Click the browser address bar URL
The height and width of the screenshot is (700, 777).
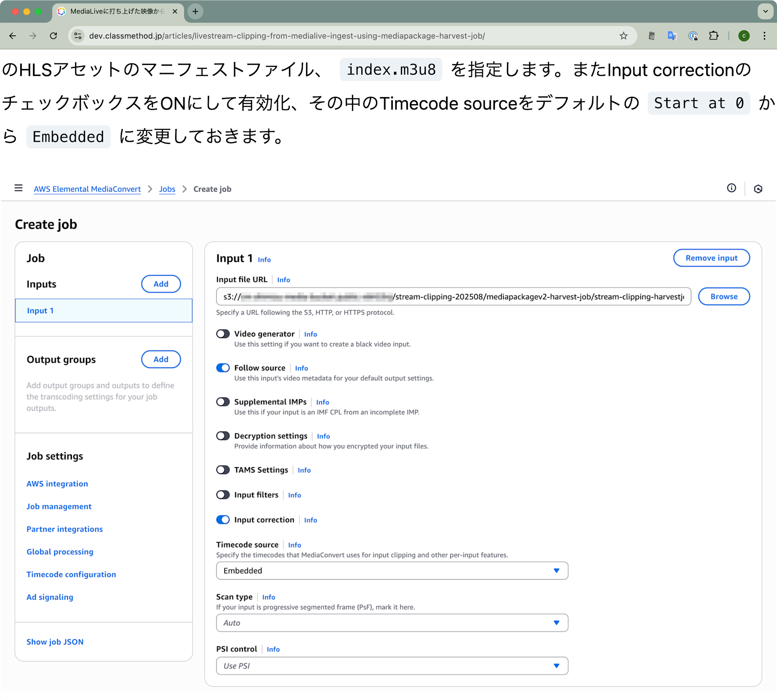coord(287,36)
